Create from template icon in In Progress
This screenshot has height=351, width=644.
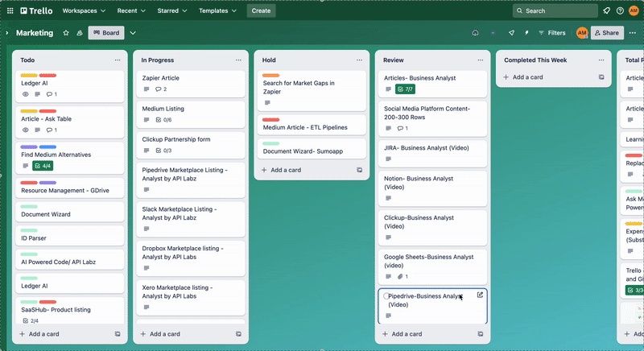pyautogui.click(x=238, y=334)
